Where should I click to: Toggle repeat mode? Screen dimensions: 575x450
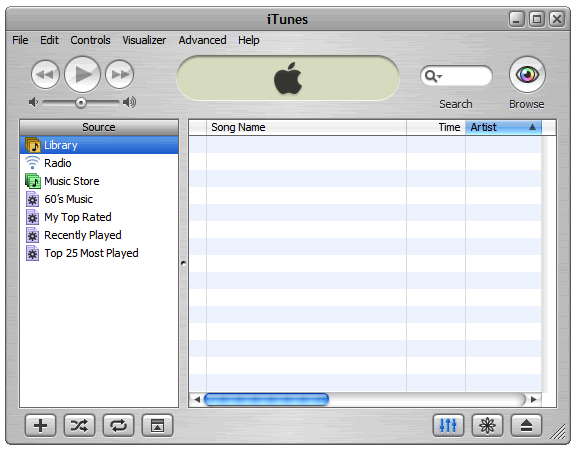click(x=118, y=425)
